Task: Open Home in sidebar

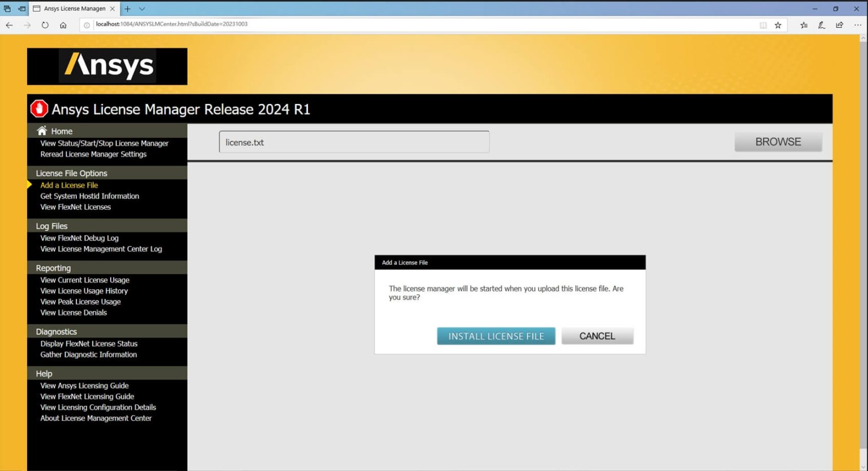Action: (x=62, y=131)
